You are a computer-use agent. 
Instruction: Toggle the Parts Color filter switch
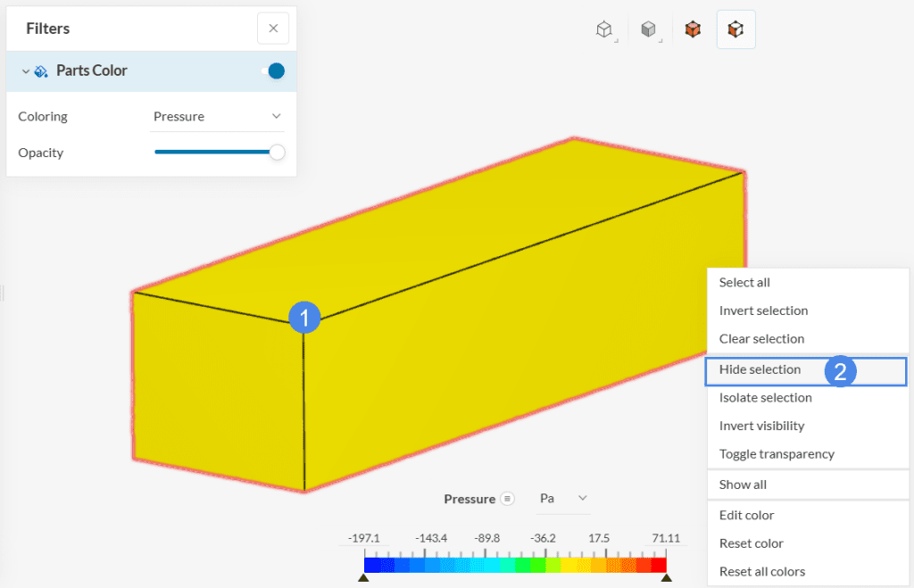275,71
